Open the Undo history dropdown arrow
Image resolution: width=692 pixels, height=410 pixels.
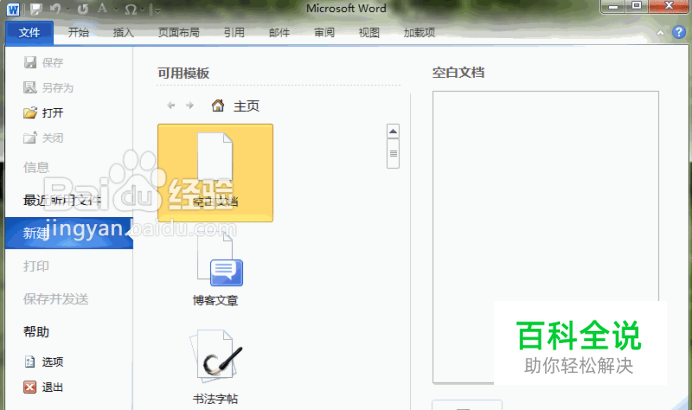[68, 9]
